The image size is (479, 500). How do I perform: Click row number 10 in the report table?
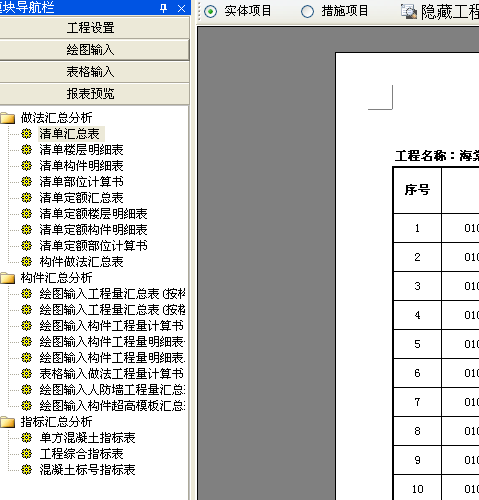coord(417,489)
